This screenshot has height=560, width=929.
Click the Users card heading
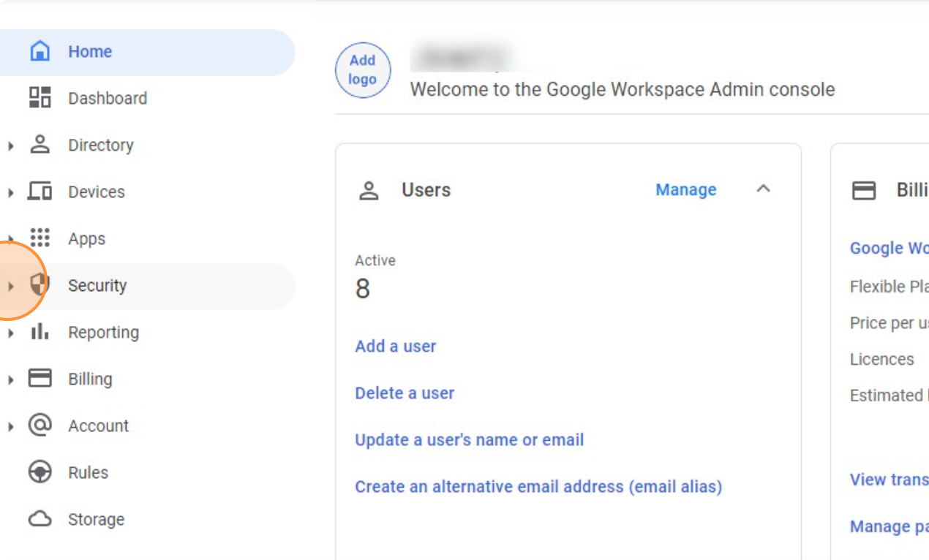click(426, 190)
